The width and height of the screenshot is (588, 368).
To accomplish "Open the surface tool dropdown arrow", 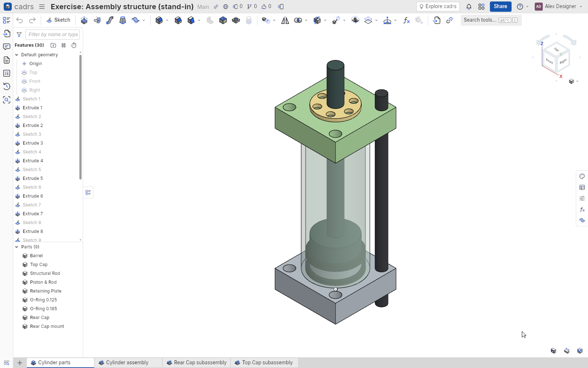I will (x=144, y=20).
